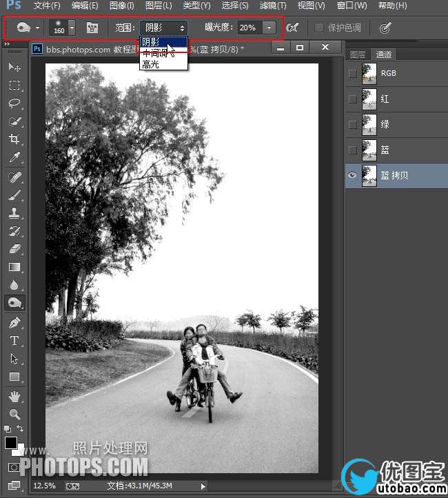The height and width of the screenshot is (498, 448).
Task: Select the Spot Healing Brush tool
Action: tap(14, 177)
